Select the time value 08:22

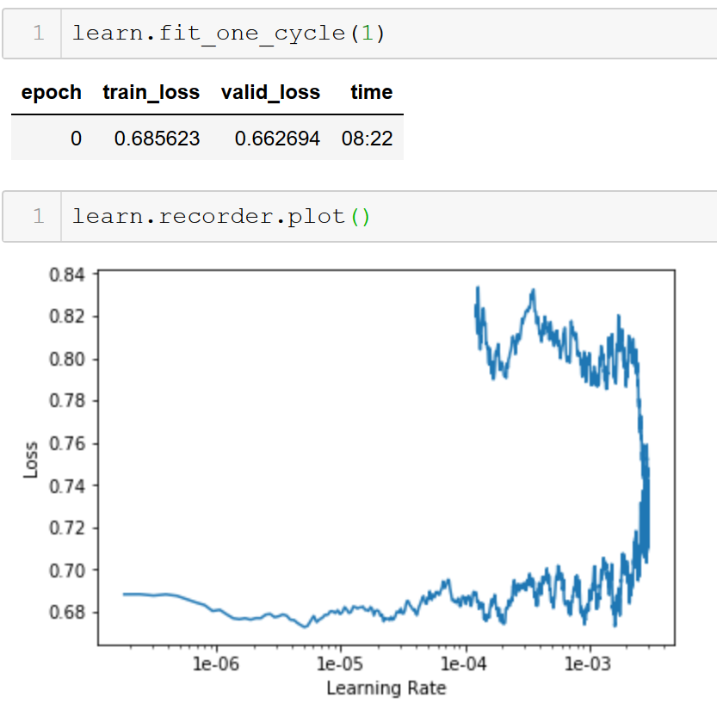367,139
